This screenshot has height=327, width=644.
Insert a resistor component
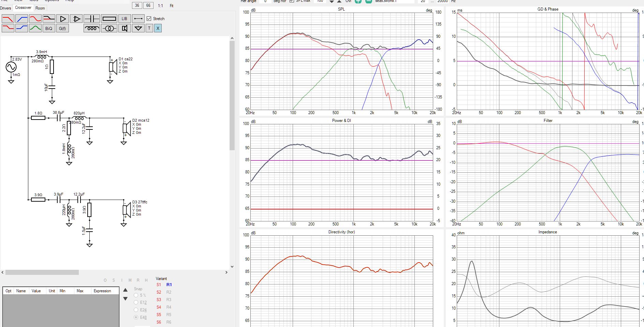click(x=109, y=19)
